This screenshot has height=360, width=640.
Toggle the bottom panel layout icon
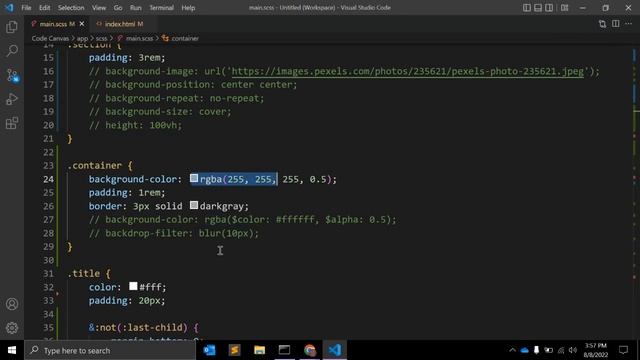[538, 8]
